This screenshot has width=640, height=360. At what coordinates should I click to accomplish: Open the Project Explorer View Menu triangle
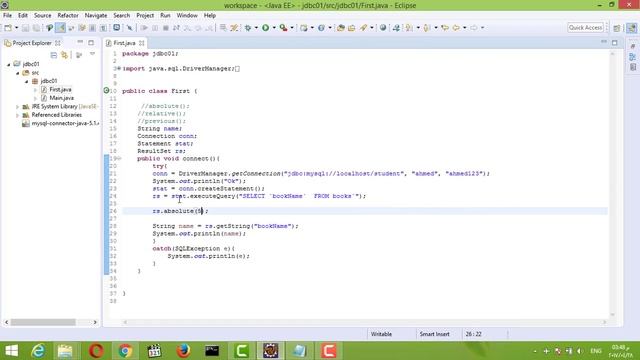[93, 54]
